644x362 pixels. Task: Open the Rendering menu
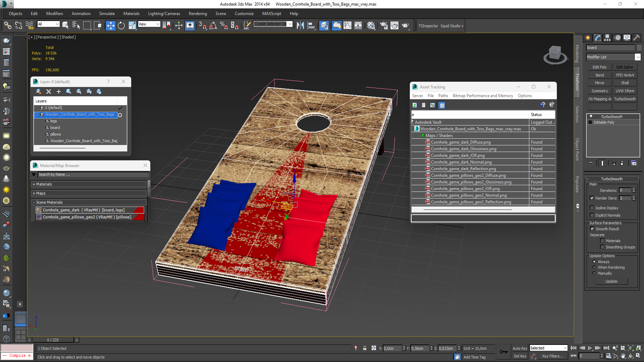click(198, 13)
